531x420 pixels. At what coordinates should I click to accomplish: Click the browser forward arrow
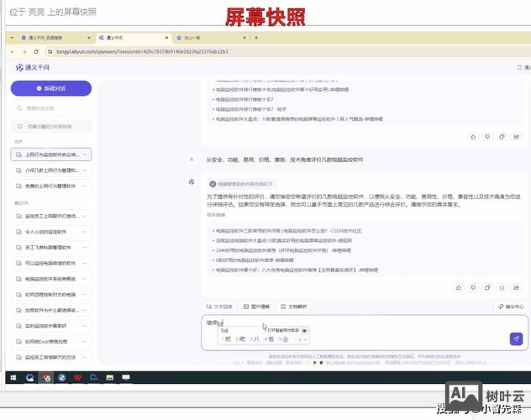24,52
